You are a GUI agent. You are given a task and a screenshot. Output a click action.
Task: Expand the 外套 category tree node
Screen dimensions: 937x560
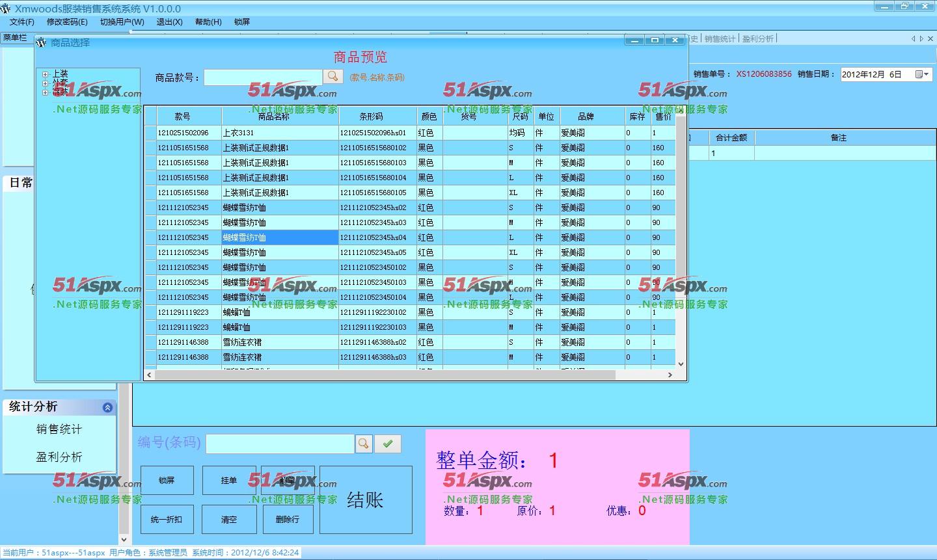point(46,83)
